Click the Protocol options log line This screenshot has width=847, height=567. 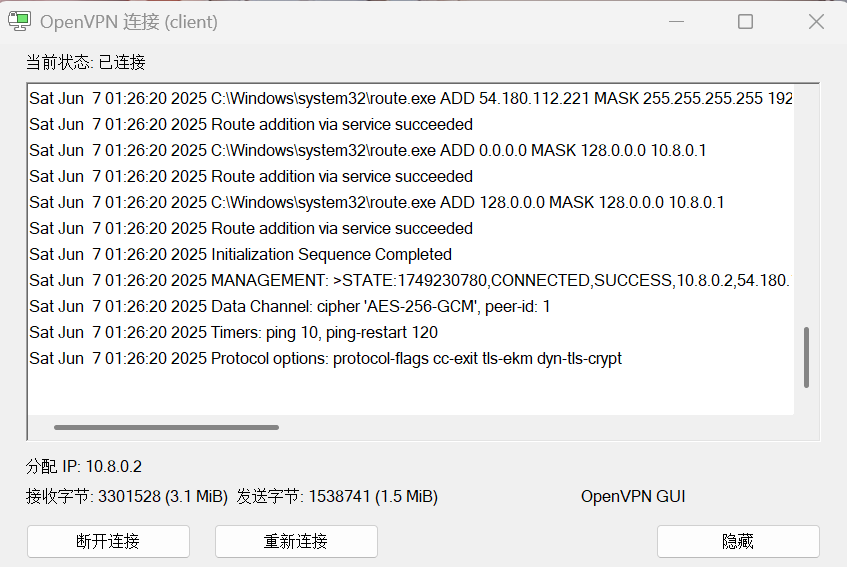(x=325, y=359)
